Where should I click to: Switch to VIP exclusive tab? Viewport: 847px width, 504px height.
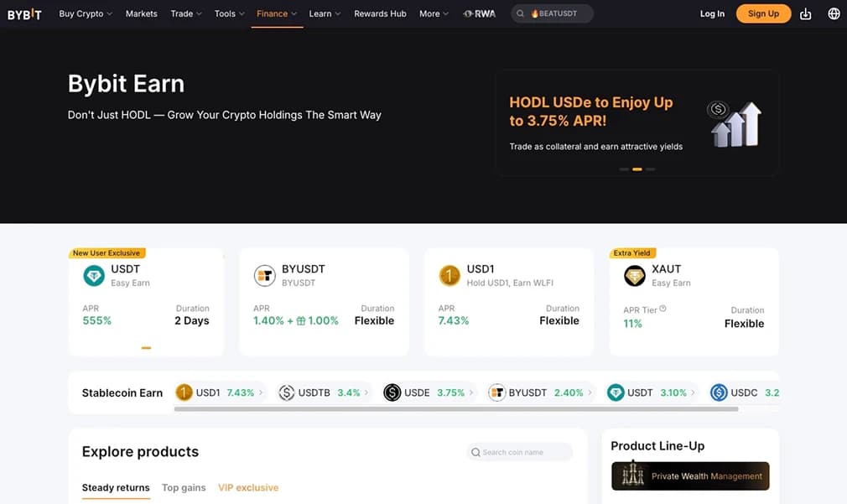click(x=248, y=488)
